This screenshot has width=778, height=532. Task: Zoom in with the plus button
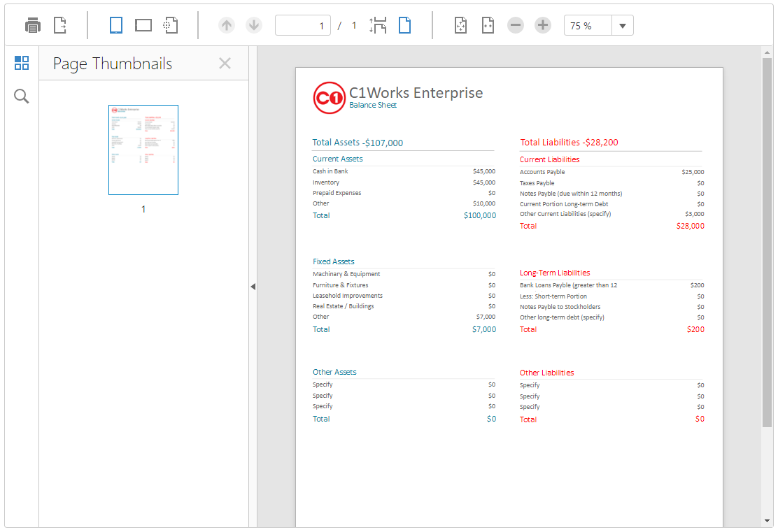543,25
